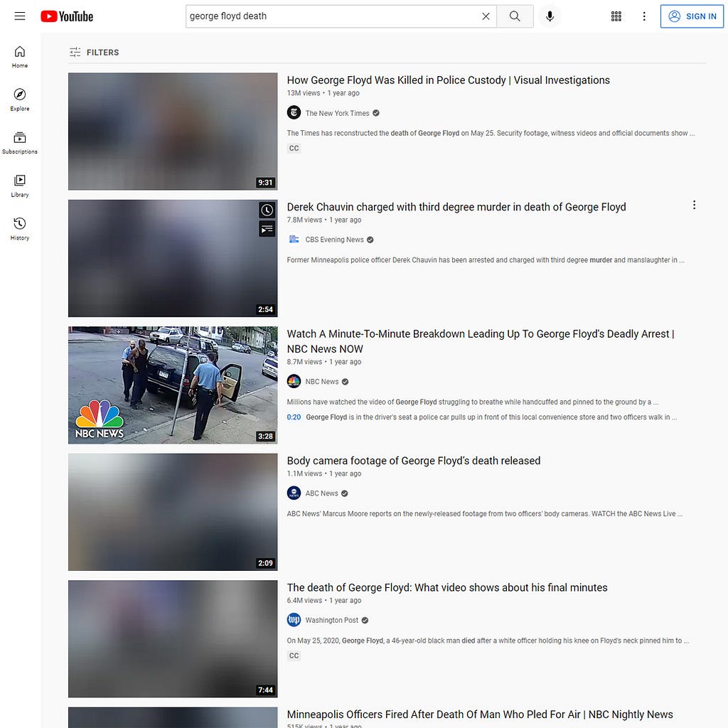728x728 pixels.
Task: Click the Washington Post channel avatar
Action: pyautogui.click(x=294, y=619)
